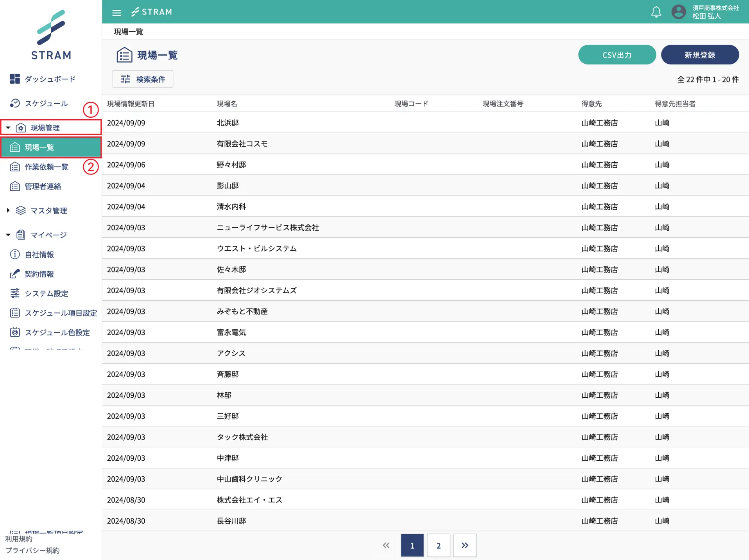
Task: Collapse the マイページ section arrow
Action: tap(8, 235)
